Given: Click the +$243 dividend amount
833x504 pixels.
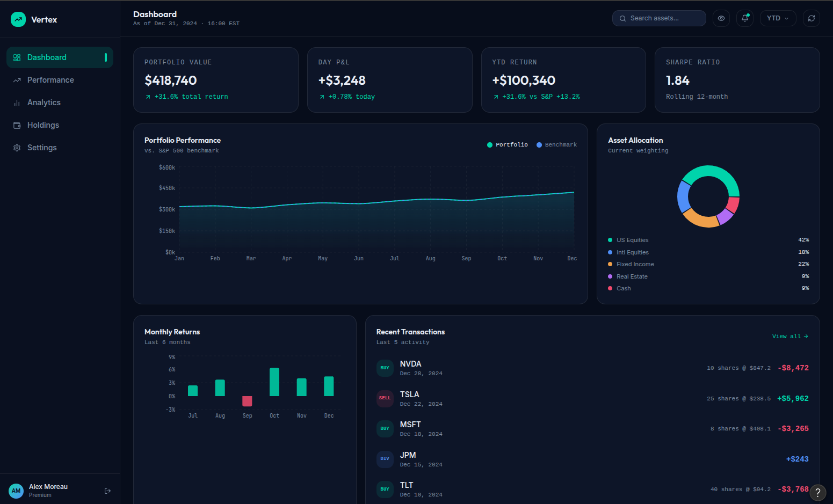Looking at the screenshot, I should pos(798,459).
